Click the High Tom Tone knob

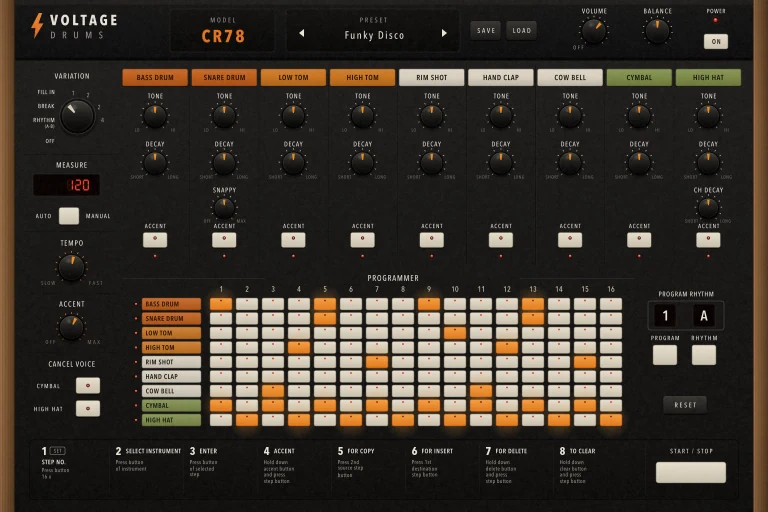click(362, 117)
